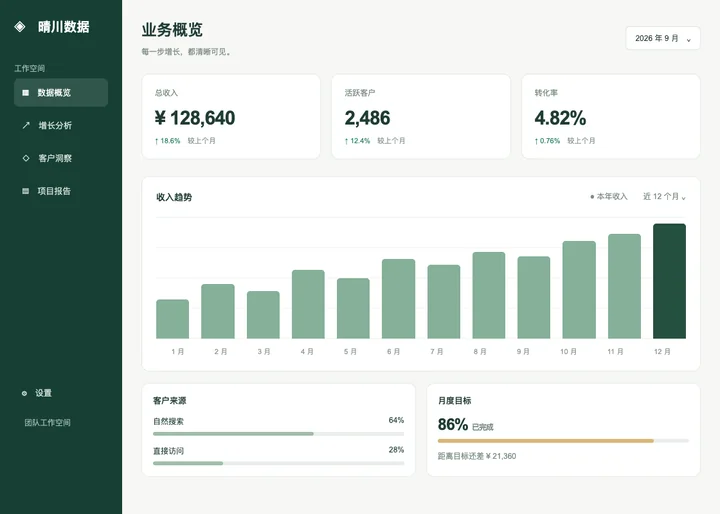Click the 自然搜索 progress bar
This screenshot has height=514, width=720.
[x=279, y=434]
